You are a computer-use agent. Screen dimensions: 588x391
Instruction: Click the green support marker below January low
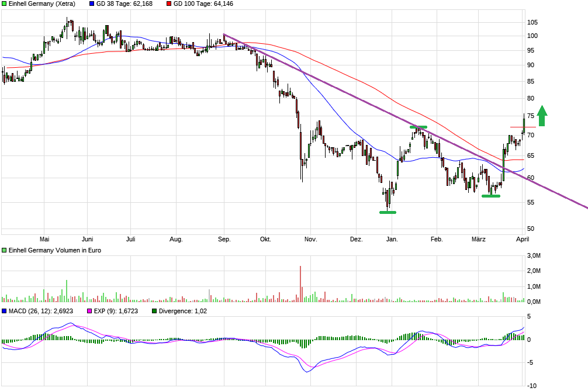point(388,212)
